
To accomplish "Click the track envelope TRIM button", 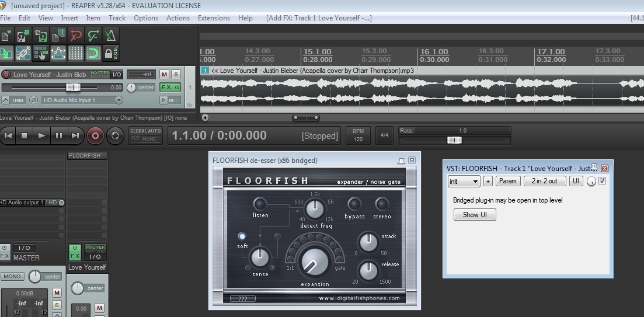I will tap(13, 100).
